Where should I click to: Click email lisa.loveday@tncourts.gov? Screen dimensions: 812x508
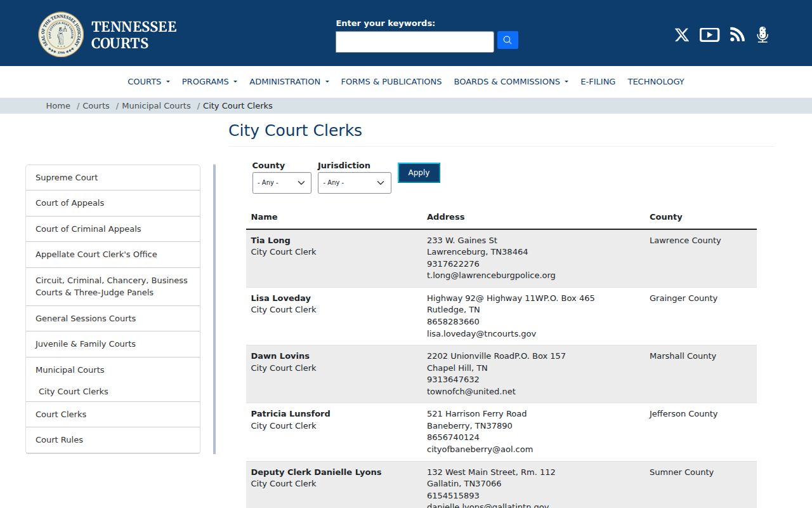click(x=481, y=333)
